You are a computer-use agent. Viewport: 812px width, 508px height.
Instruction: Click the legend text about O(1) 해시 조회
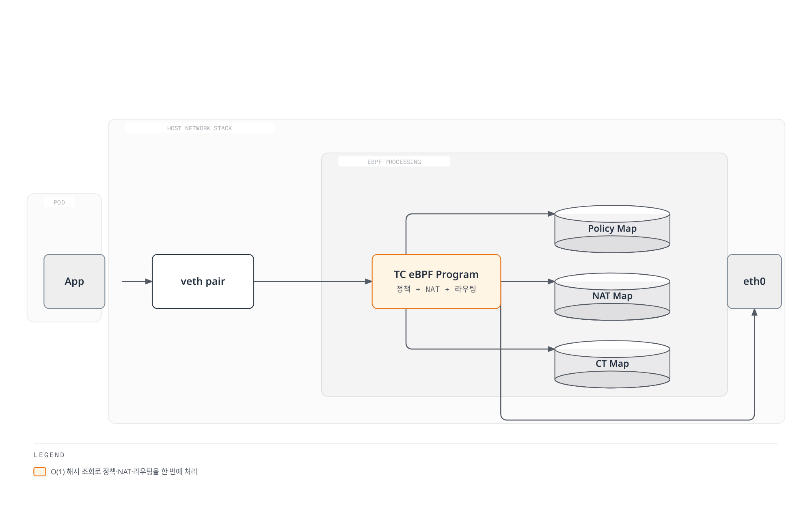(x=124, y=471)
